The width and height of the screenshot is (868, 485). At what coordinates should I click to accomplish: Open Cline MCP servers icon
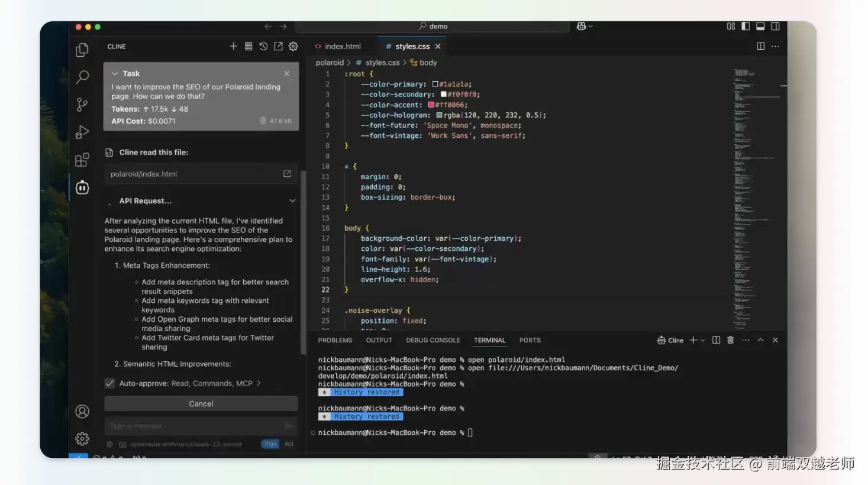[x=249, y=46]
